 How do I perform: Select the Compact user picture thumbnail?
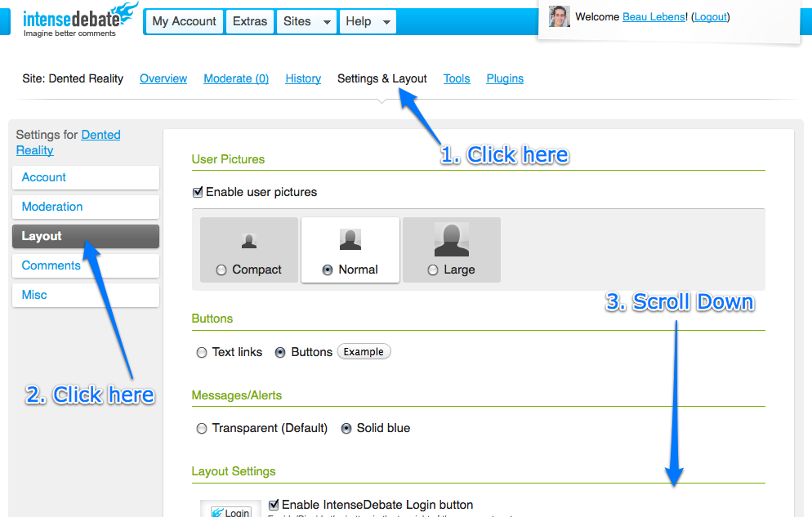tap(249, 241)
